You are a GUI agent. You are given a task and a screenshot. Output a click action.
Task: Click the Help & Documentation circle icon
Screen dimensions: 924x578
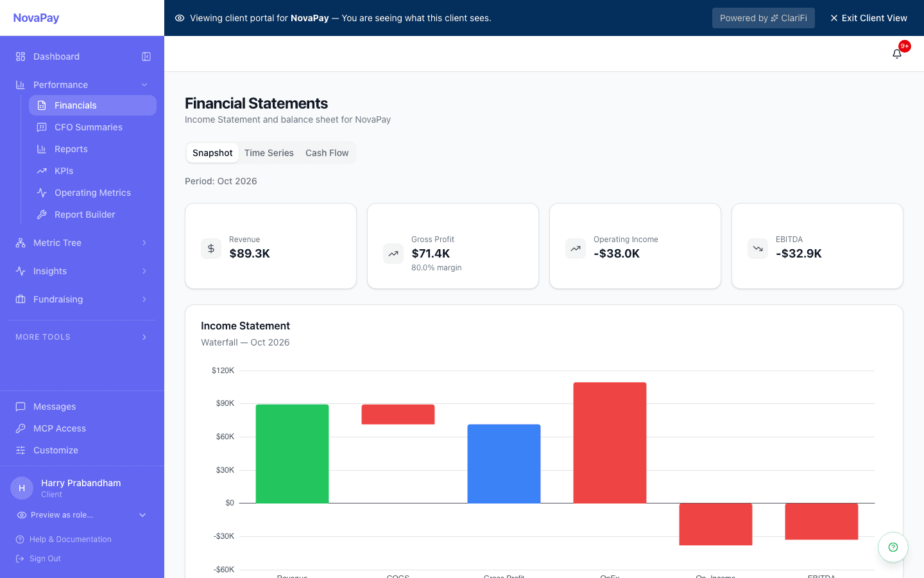[x=20, y=539]
